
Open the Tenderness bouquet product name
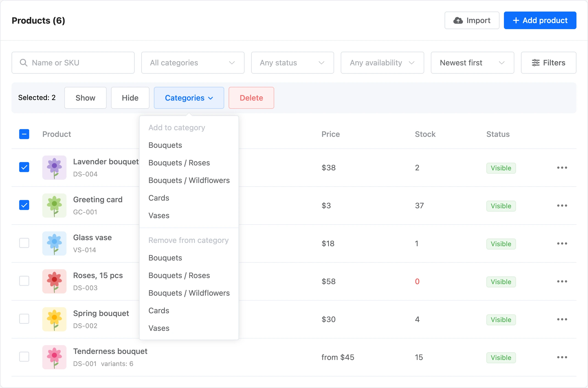(x=110, y=351)
